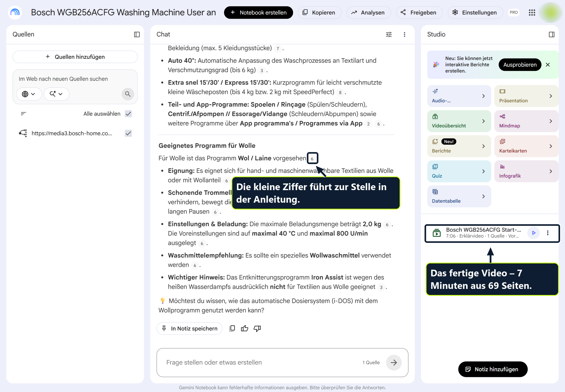Open the web source type dropdown
This screenshot has height=392, width=565.
coord(29,94)
